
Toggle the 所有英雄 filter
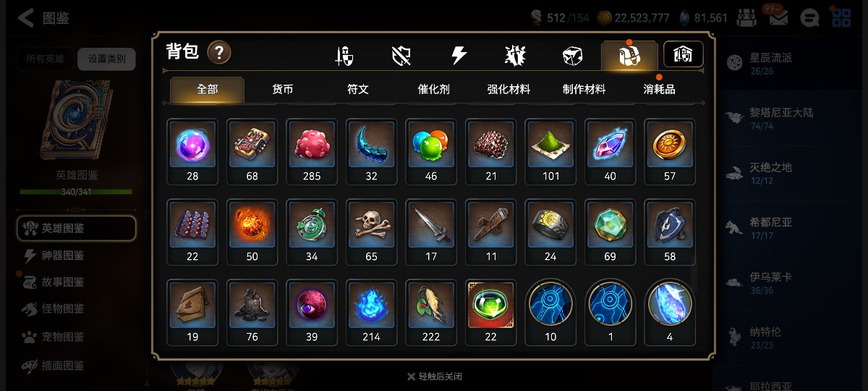tap(45, 59)
